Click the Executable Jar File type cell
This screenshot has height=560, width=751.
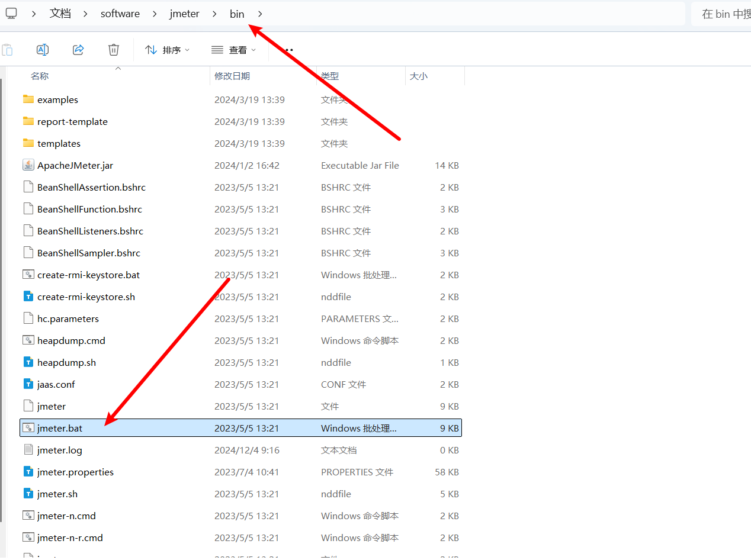point(360,165)
